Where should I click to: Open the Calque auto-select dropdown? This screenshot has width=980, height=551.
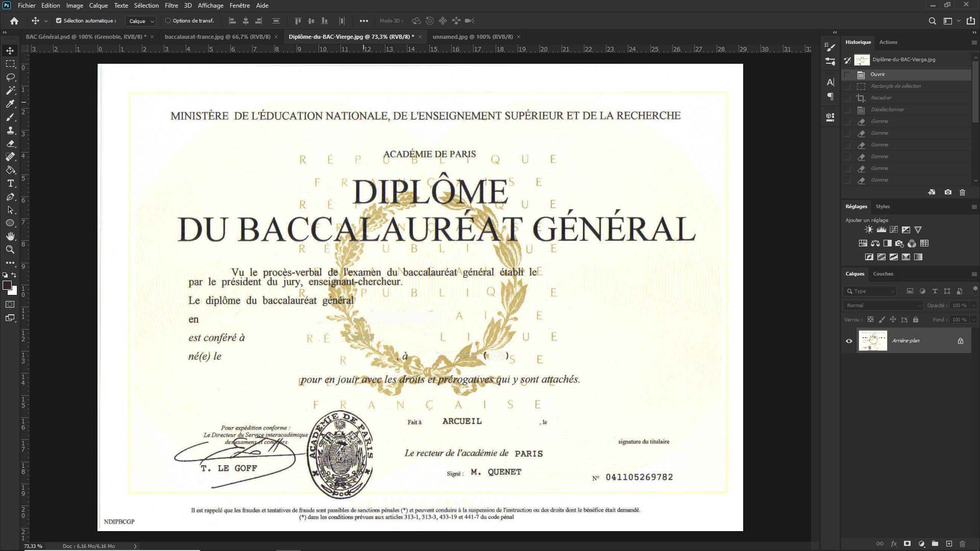[x=141, y=21]
